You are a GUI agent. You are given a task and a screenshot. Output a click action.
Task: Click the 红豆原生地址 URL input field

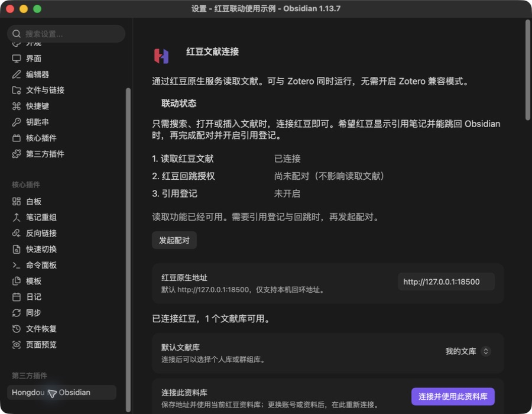[446, 282]
